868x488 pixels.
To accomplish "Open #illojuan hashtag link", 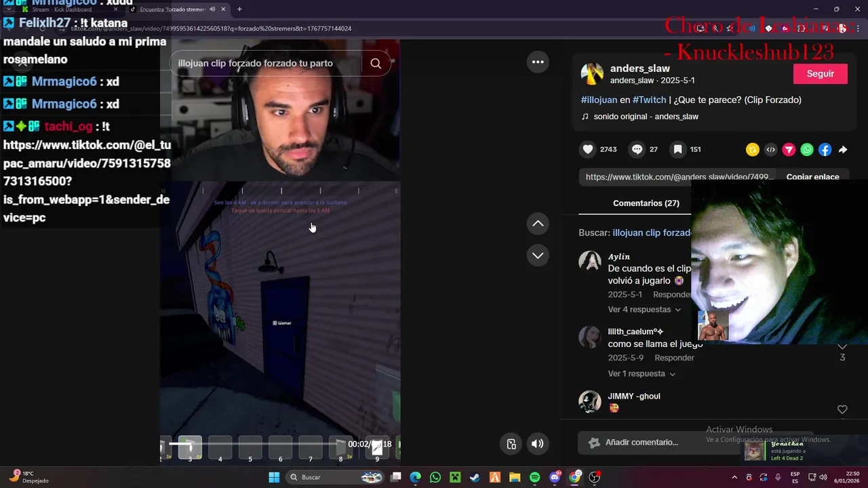I will point(599,100).
